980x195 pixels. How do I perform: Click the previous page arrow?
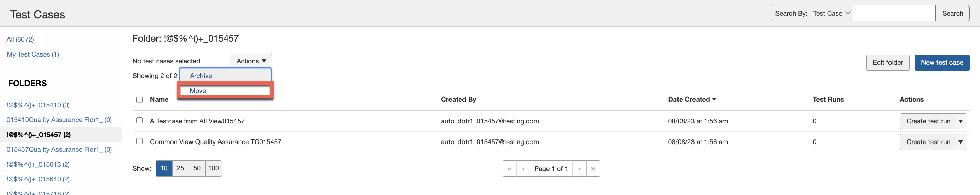[523, 169]
